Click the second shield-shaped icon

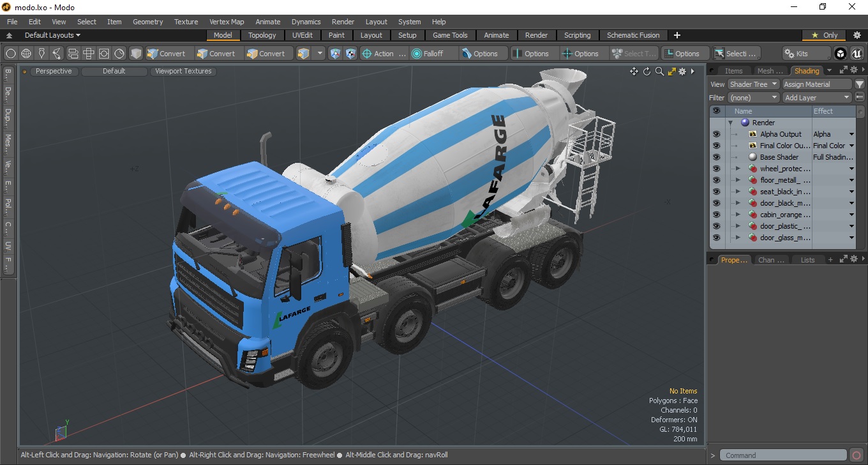click(351, 54)
